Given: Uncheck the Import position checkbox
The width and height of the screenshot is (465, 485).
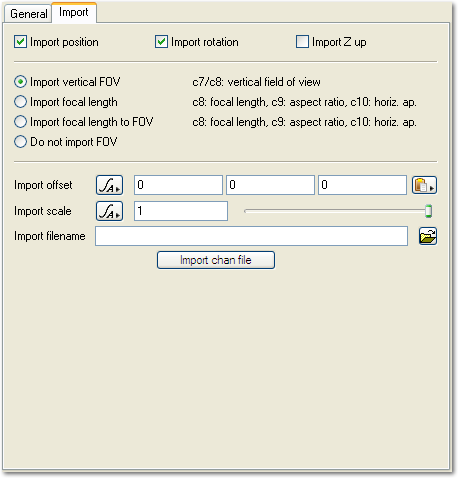Looking at the screenshot, I should click(x=21, y=43).
